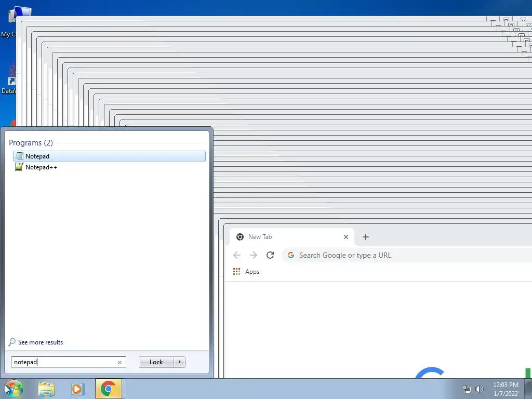Click the Google G icon in the address bar

[x=291, y=255]
